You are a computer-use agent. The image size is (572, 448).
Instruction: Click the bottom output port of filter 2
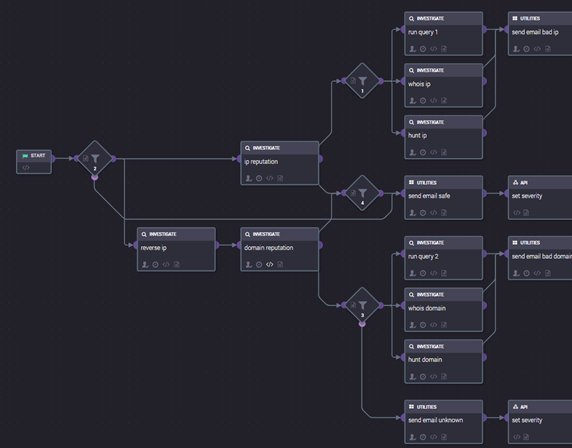tap(94, 177)
